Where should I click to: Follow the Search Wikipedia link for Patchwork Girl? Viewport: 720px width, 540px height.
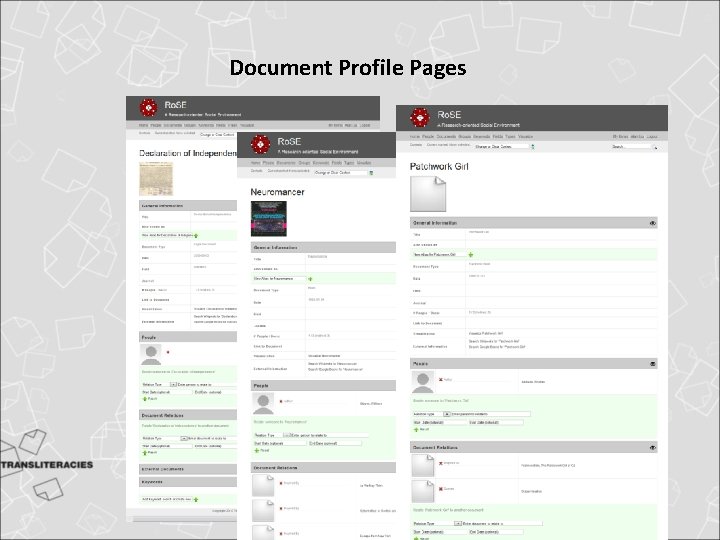click(x=494, y=342)
